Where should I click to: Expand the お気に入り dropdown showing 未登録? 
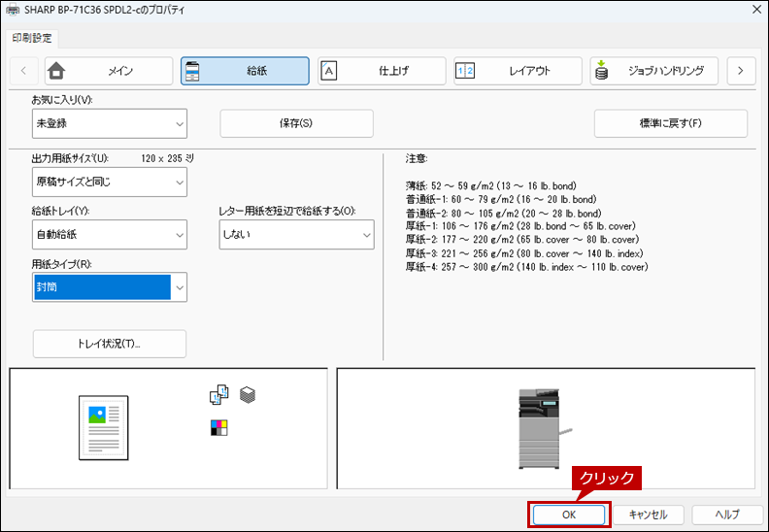(109, 123)
